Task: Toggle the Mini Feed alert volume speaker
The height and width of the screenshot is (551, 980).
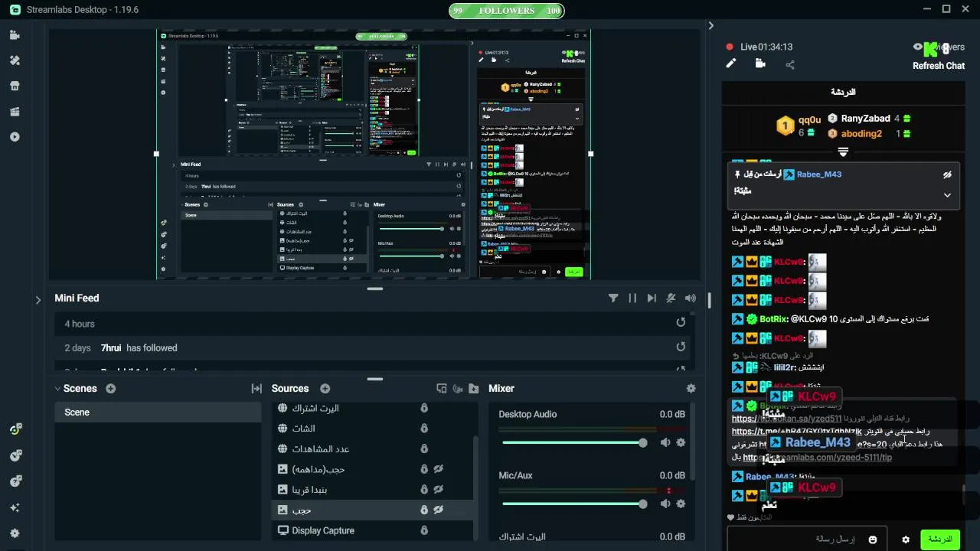Action: click(691, 298)
